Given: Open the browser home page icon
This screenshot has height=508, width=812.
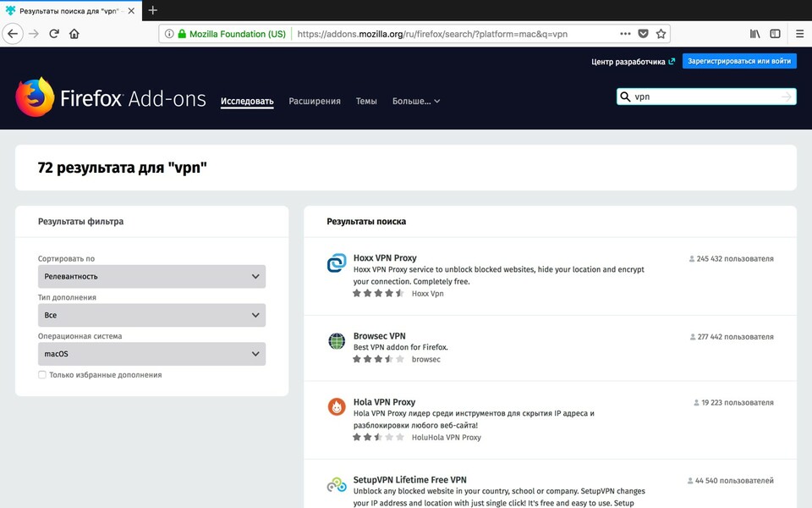Looking at the screenshot, I should [x=74, y=34].
